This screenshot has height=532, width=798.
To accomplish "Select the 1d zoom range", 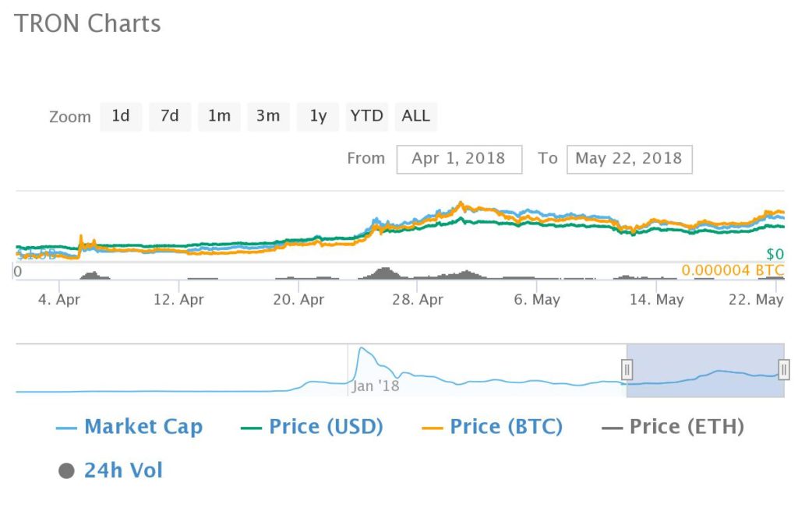I will click(121, 117).
